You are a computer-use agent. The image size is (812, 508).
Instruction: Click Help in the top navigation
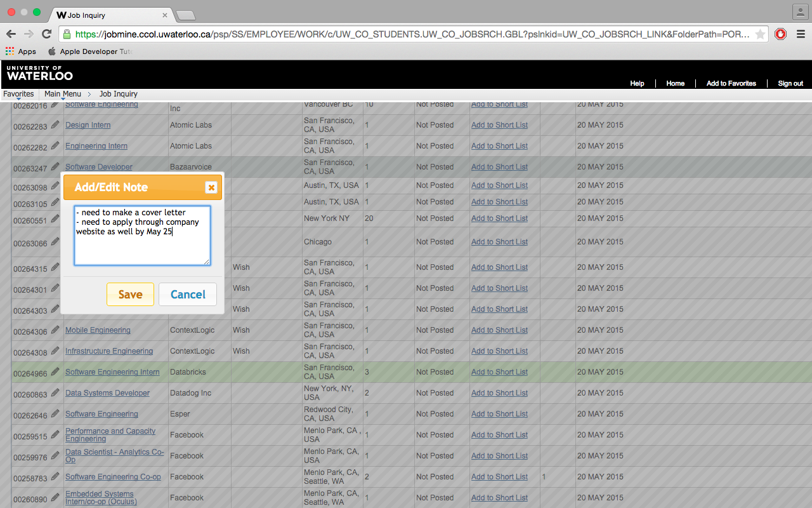(x=637, y=83)
